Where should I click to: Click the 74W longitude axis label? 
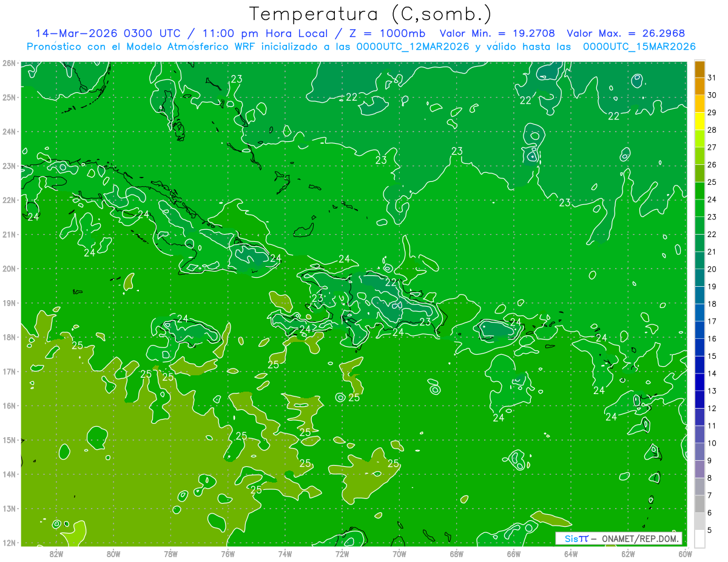pyautogui.click(x=285, y=554)
